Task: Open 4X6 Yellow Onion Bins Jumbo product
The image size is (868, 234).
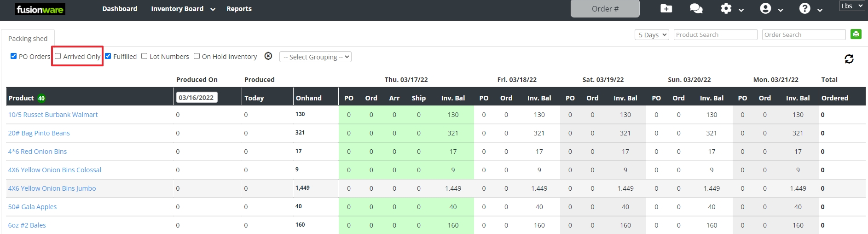Action: click(52, 188)
